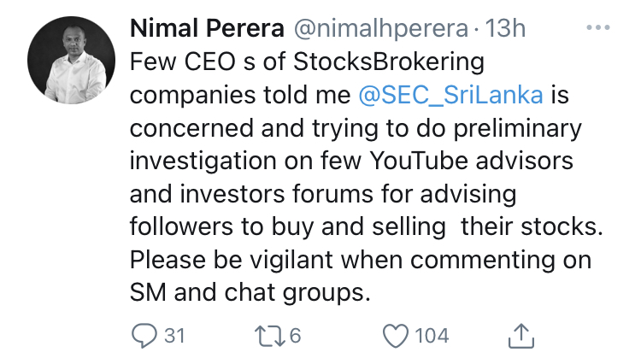View the 104 likes count
The height and width of the screenshot is (364, 641).
click(432, 336)
